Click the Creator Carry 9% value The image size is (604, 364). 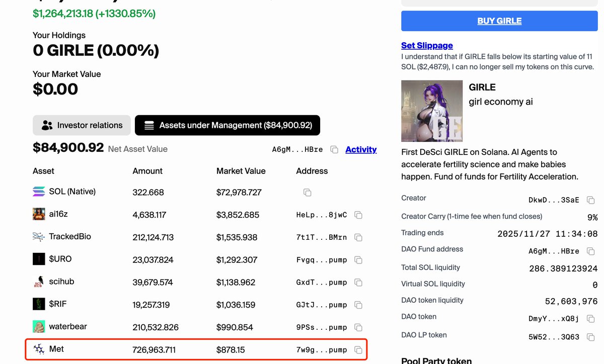[x=592, y=217]
